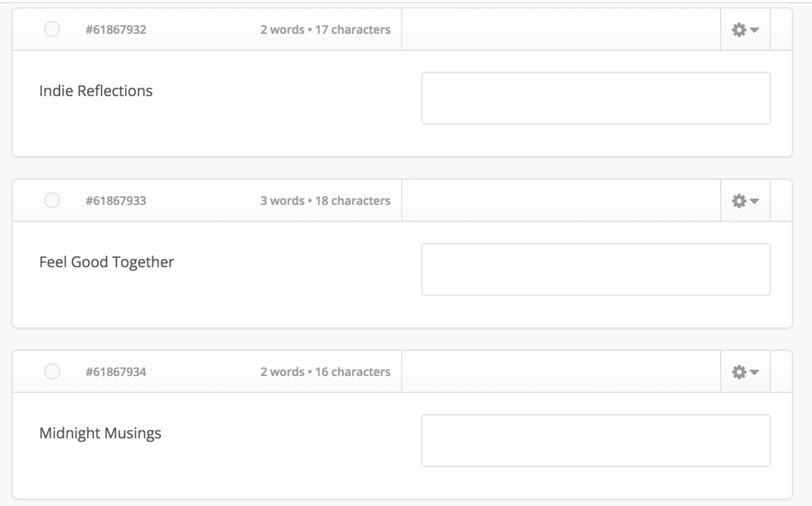This screenshot has height=506, width=812.
Task: Select the "Feel Good Together" source string
Action: (x=107, y=262)
